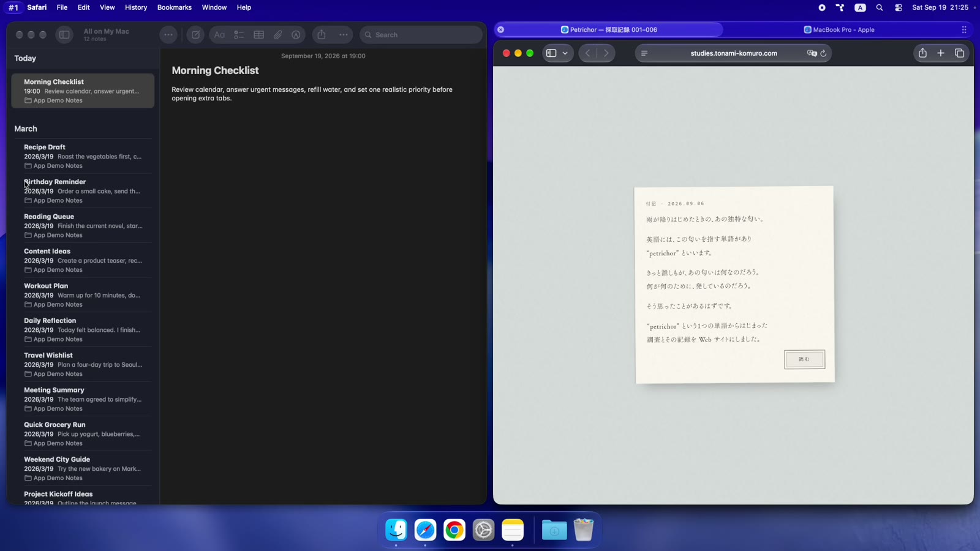Create a new note with compose icon
This screenshot has height=551, width=980.
(x=195, y=35)
